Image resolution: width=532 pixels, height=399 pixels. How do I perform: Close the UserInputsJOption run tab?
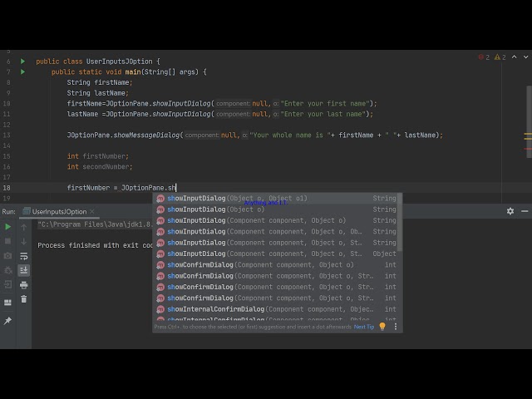pyautogui.click(x=92, y=211)
